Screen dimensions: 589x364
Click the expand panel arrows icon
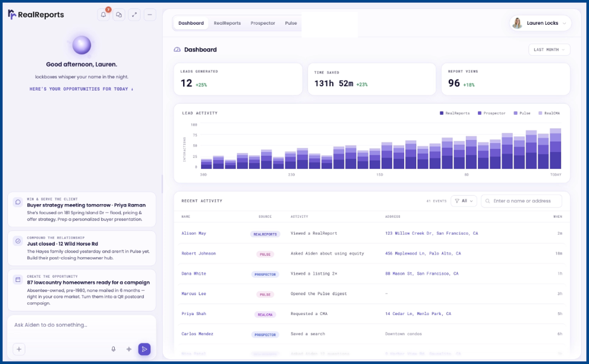pos(134,14)
